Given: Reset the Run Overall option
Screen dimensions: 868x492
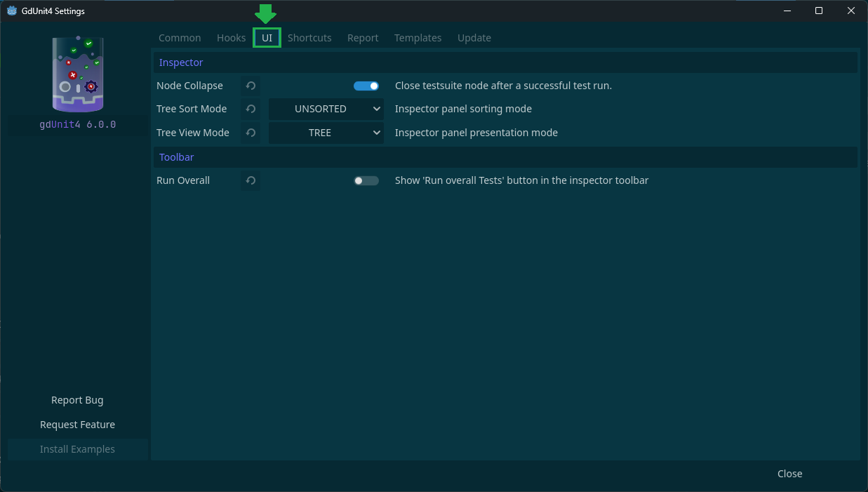Looking at the screenshot, I should click(251, 180).
